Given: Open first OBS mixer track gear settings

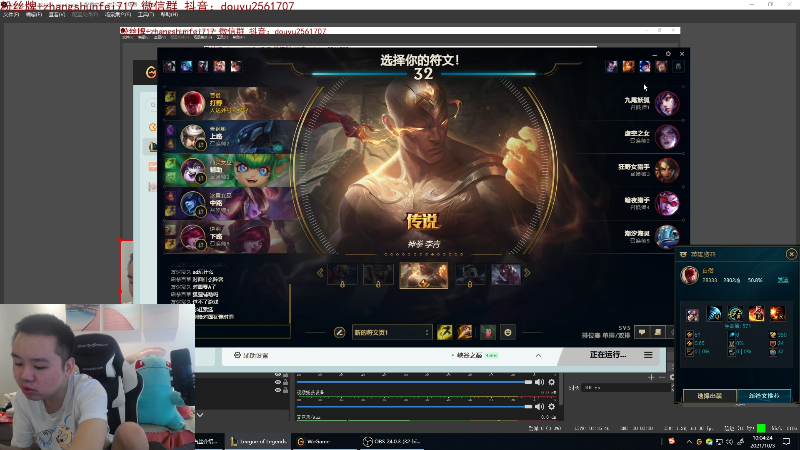Looking at the screenshot, I should (x=552, y=382).
